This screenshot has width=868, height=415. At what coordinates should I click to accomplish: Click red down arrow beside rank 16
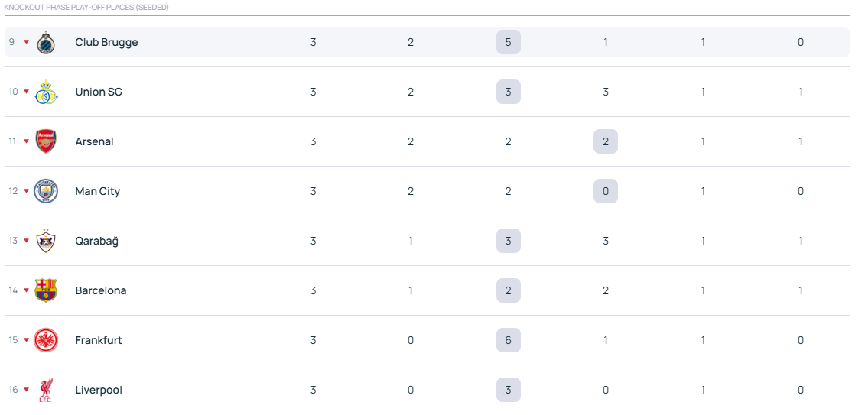[x=26, y=390]
